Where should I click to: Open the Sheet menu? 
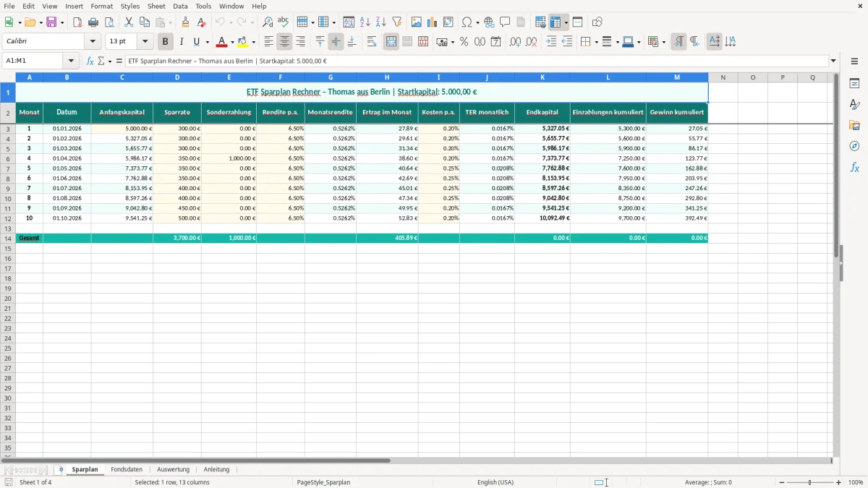[x=156, y=6]
